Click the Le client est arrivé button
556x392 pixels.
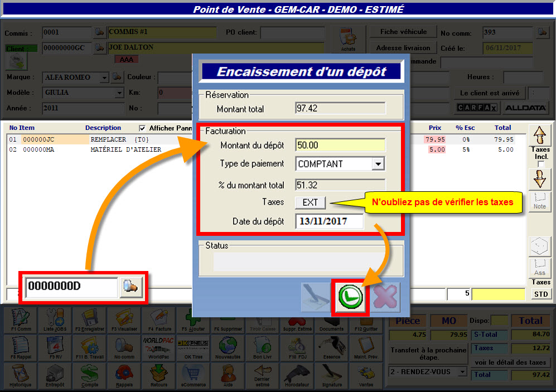coord(489,93)
